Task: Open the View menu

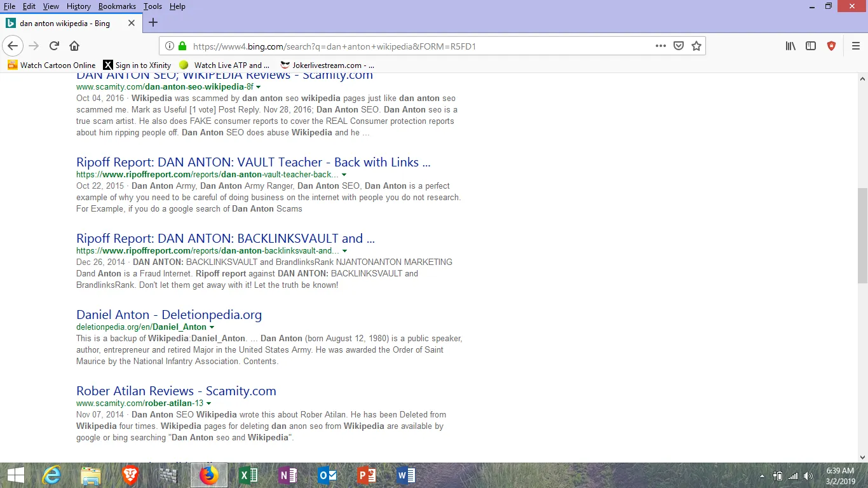Action: click(x=51, y=6)
